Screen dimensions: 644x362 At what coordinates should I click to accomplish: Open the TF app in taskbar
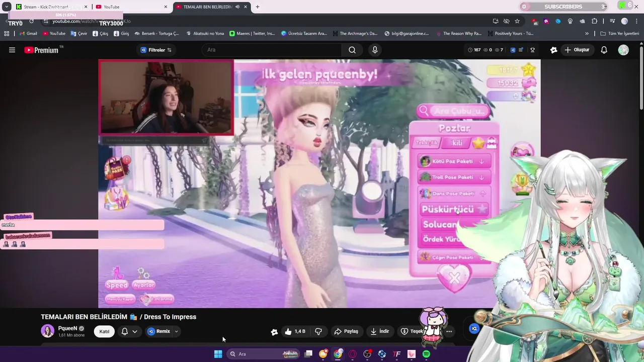pos(396,354)
